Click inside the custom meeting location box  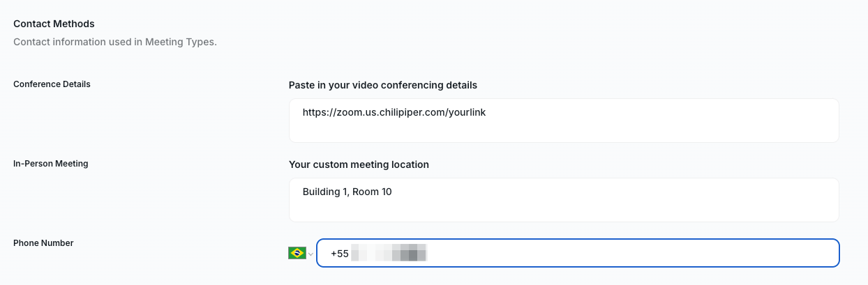(x=564, y=200)
